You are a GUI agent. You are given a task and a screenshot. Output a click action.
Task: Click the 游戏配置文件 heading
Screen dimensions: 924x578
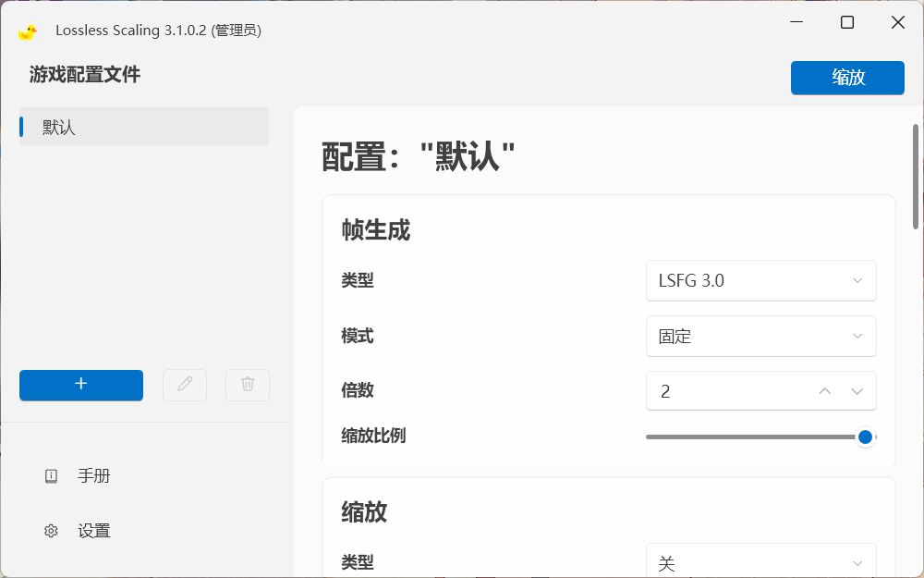point(85,74)
